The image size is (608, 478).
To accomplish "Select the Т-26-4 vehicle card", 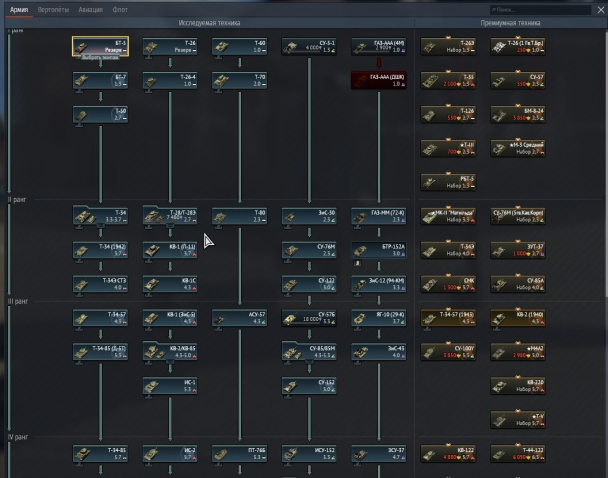I will (x=170, y=80).
